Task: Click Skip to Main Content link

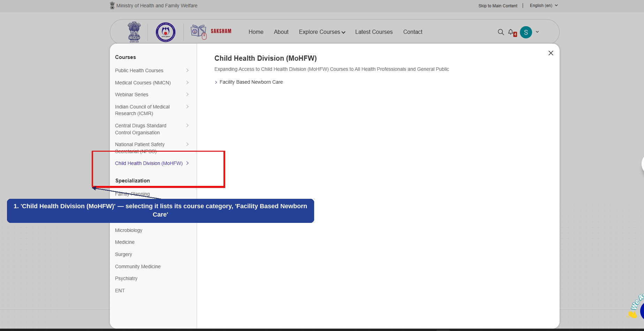Action: 498,6
